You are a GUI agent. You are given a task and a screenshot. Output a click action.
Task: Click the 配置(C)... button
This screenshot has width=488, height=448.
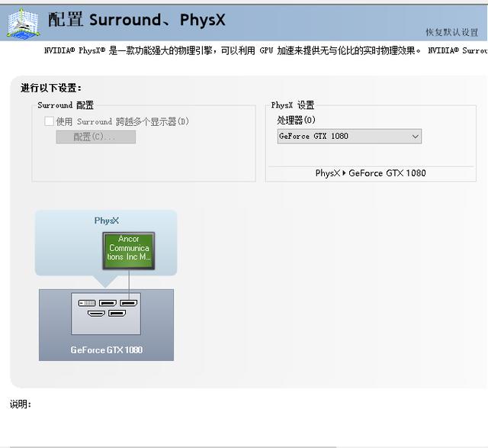[96, 137]
